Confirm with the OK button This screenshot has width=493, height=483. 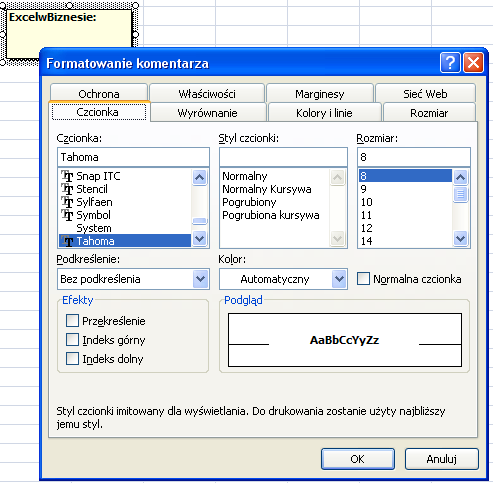(358, 459)
